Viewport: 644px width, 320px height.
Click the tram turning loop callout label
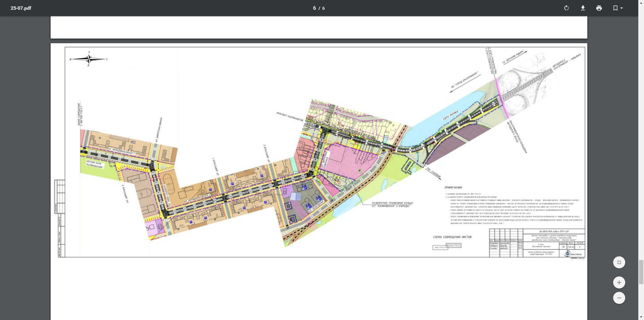[x=392, y=204]
